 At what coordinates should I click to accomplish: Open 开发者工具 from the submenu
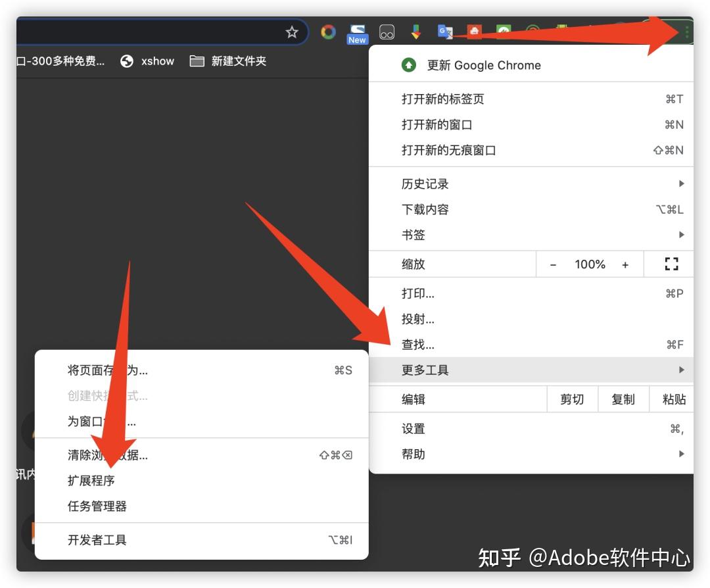click(x=97, y=540)
